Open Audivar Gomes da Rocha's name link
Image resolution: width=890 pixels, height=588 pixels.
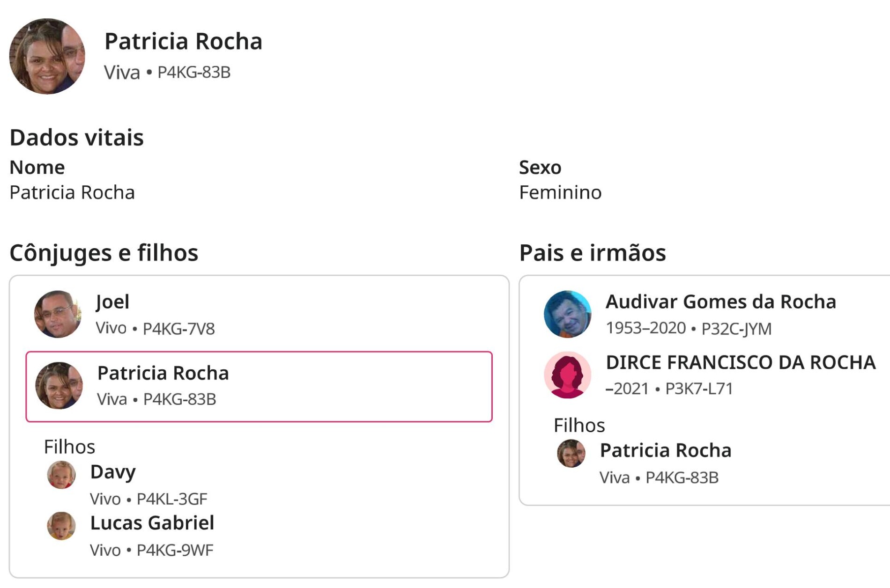[x=720, y=302]
